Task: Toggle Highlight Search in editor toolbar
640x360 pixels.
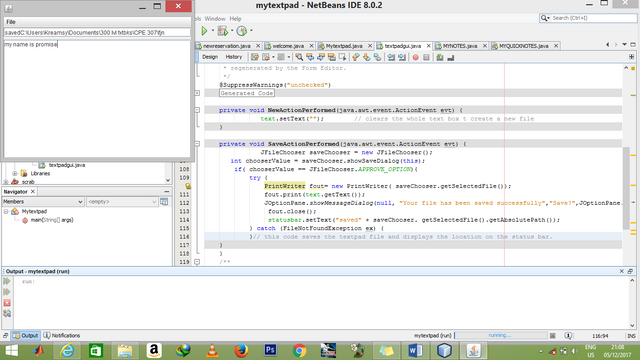Action: 332,58
